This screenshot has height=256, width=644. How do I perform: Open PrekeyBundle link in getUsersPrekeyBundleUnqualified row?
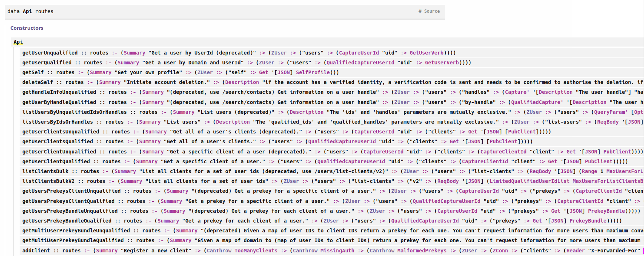click(607, 211)
